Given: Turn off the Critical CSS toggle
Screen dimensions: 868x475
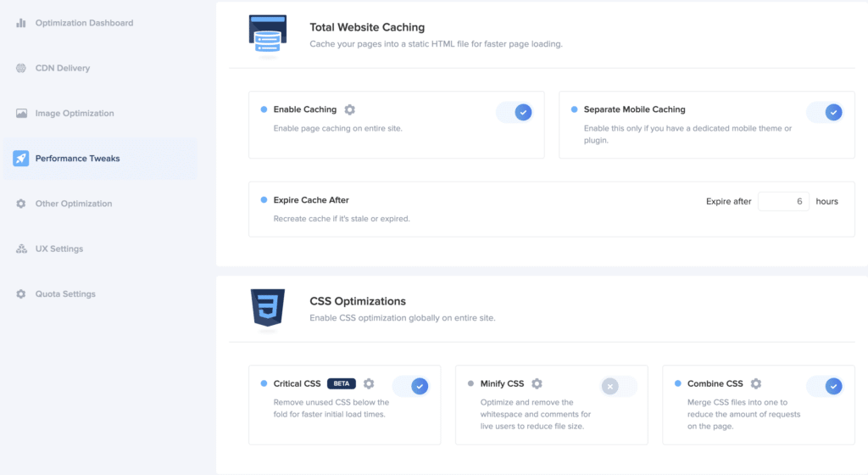Looking at the screenshot, I should (x=411, y=387).
